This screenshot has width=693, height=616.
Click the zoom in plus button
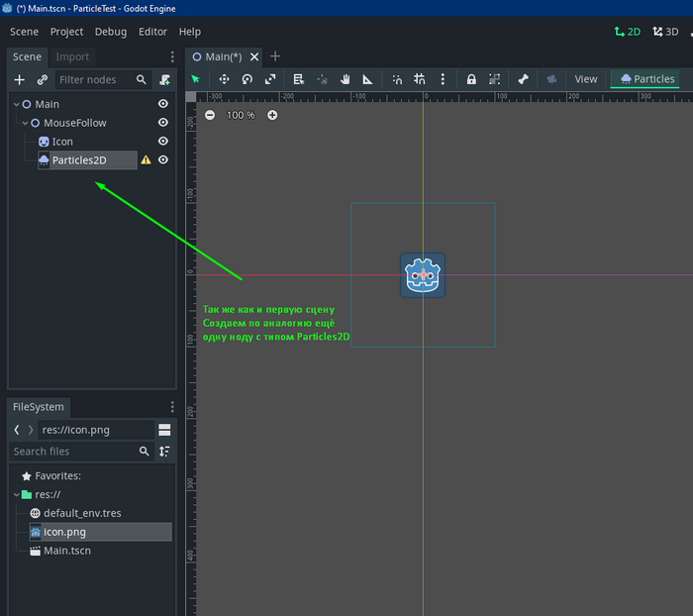pyautogui.click(x=272, y=115)
